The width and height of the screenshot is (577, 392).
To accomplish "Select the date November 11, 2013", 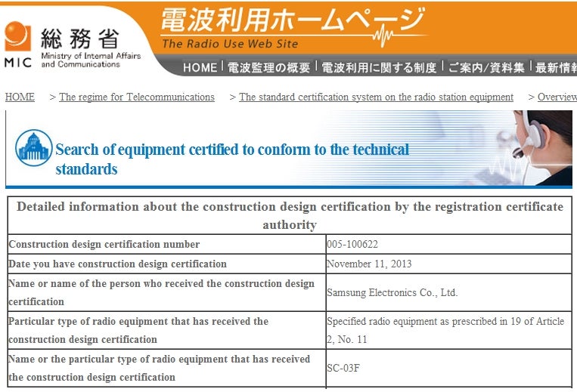I will [x=369, y=264].
